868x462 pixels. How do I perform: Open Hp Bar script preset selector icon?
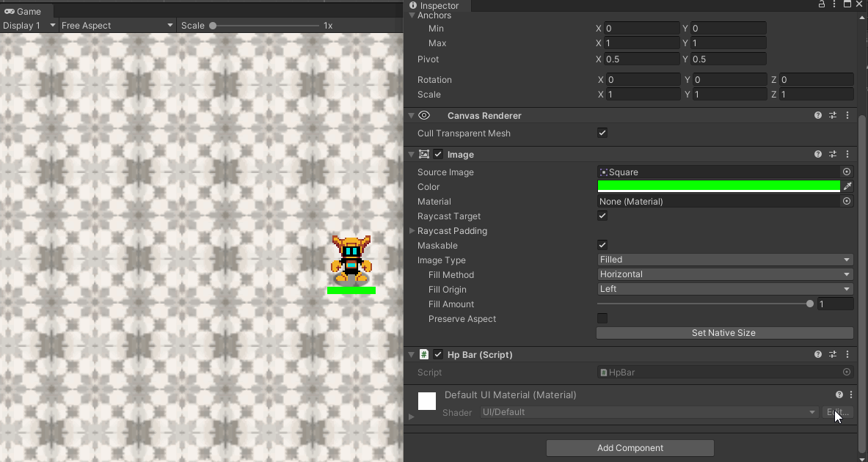point(833,355)
